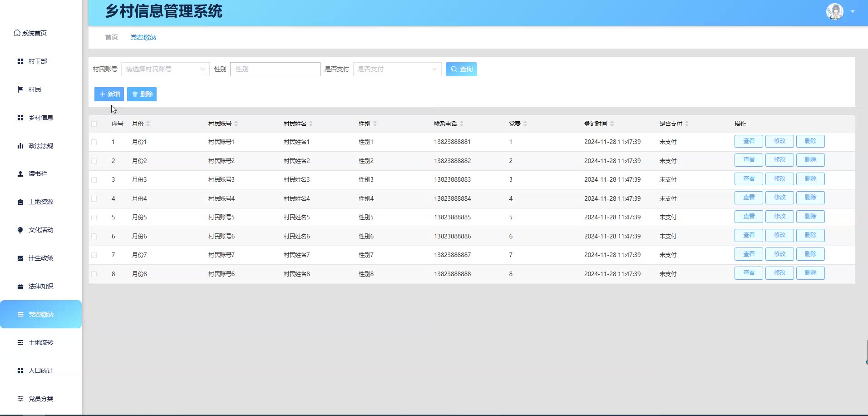The width and height of the screenshot is (868, 416).
Task: Select the checkbox for row 5
Action: pos(94,218)
